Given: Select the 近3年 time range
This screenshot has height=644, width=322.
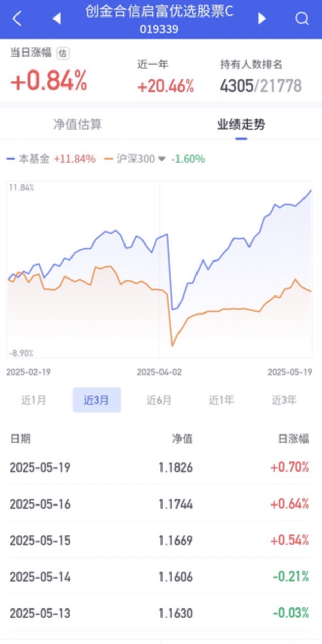Looking at the screenshot, I should (x=284, y=400).
